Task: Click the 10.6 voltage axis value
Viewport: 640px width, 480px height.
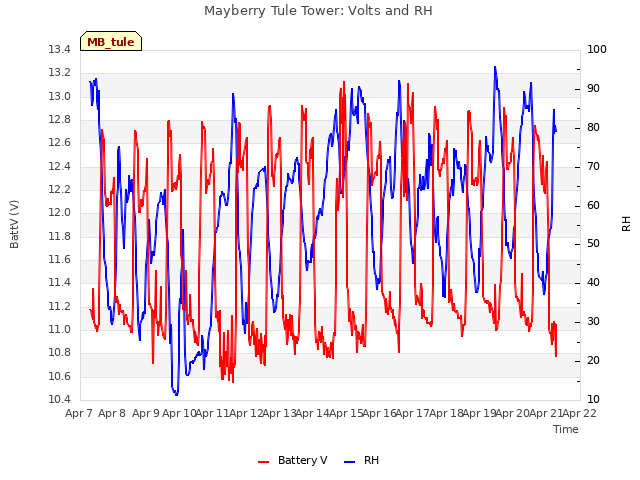Action: [60, 377]
